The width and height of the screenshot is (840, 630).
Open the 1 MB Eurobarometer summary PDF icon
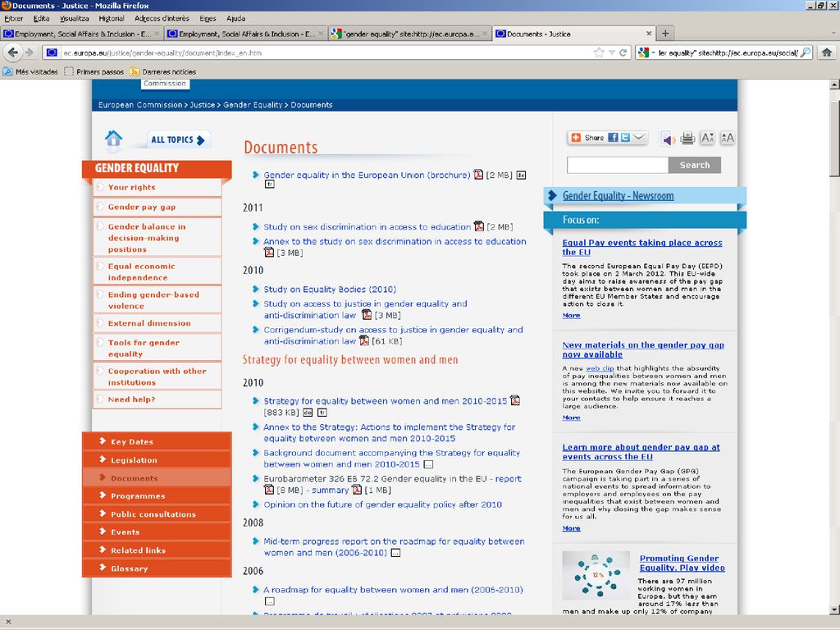click(x=356, y=490)
